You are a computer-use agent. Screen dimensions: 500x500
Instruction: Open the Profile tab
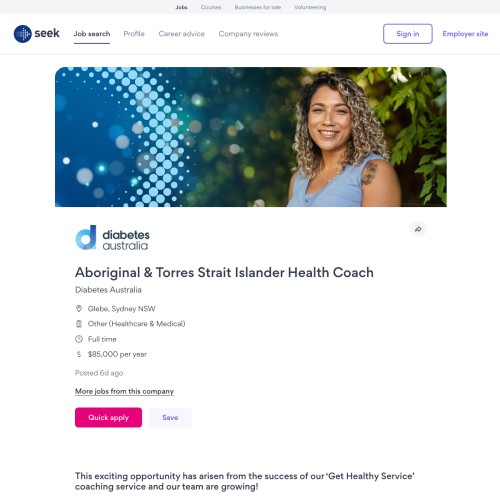(134, 34)
